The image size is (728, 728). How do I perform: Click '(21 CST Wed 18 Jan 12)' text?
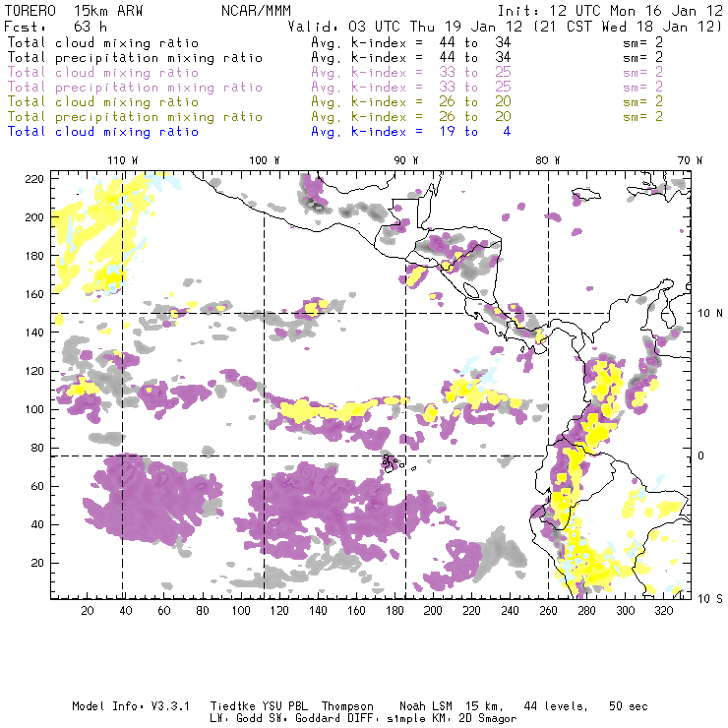628,27
